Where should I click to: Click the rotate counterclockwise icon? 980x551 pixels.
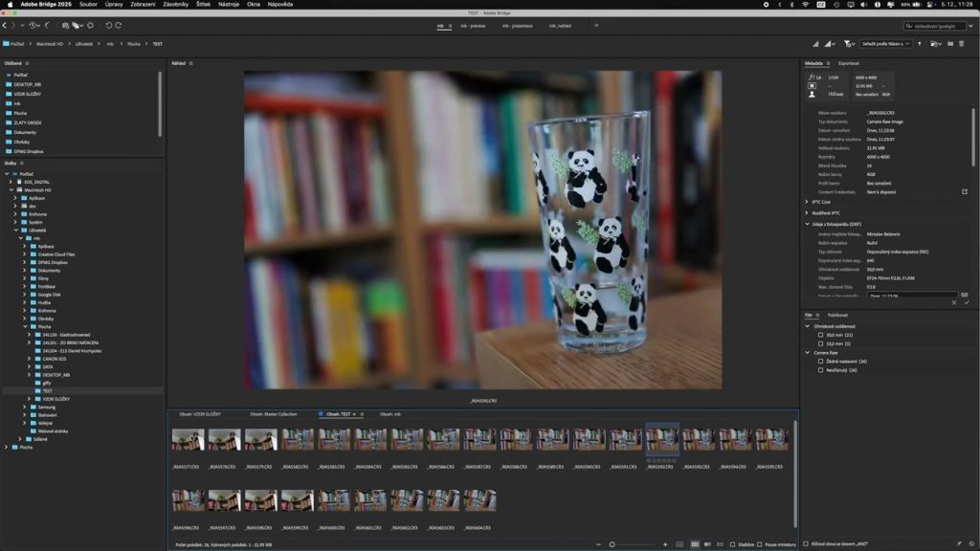coord(107,25)
